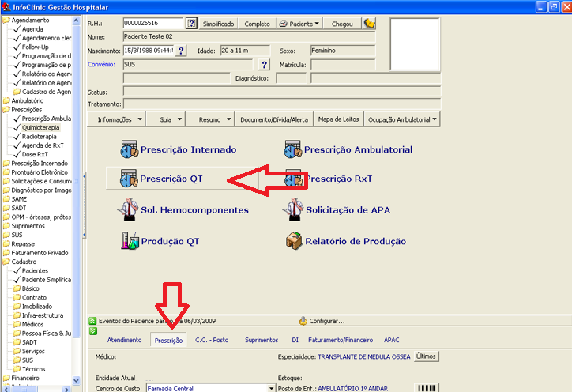The height and width of the screenshot is (392, 572).
Task: Switch to the Prescrição tab
Action: click(168, 340)
